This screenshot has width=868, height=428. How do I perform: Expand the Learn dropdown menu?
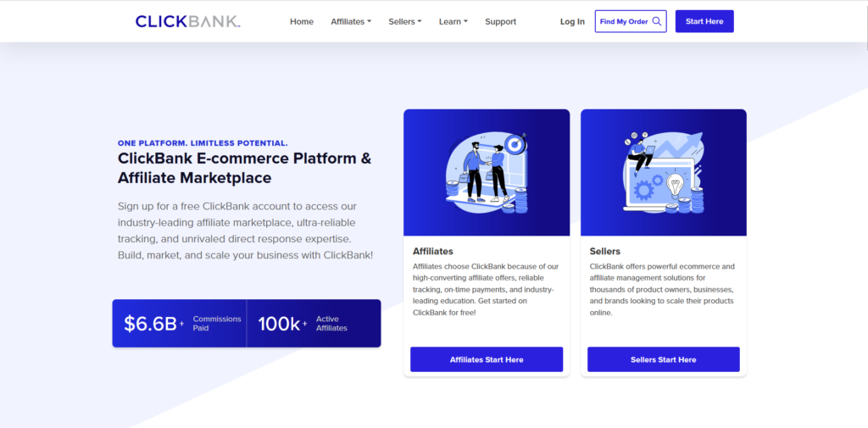tap(453, 21)
